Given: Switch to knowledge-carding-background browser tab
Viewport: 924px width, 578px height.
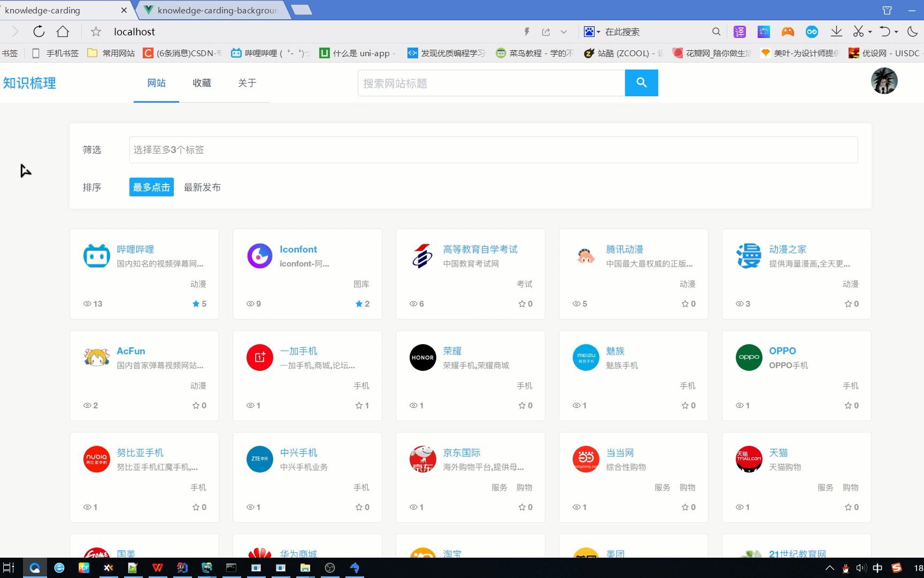Looking at the screenshot, I should tap(214, 10).
